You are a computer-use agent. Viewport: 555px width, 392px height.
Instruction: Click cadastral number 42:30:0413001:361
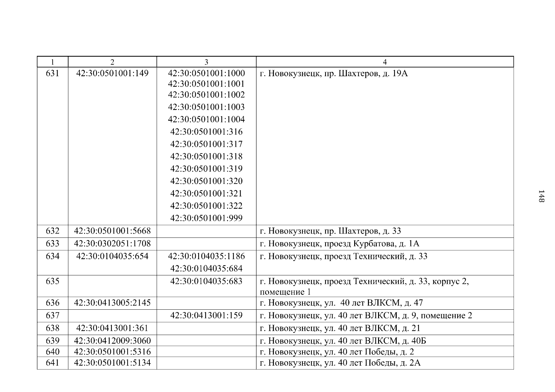[112, 328]
